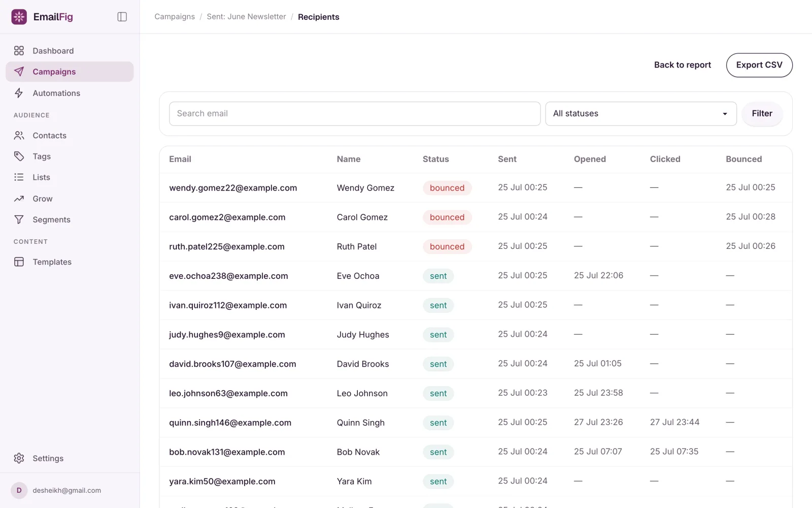Viewport: 812px width, 508px height.
Task: Click quinn.singh146@example.com email
Action: 230,423
